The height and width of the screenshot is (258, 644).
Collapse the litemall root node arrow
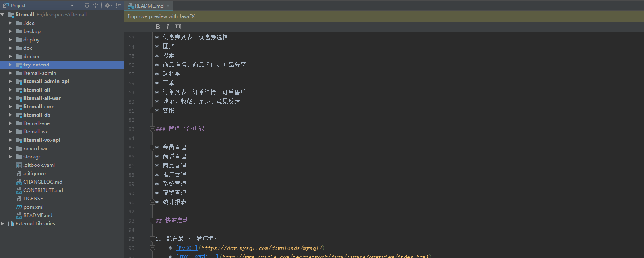(x=3, y=15)
